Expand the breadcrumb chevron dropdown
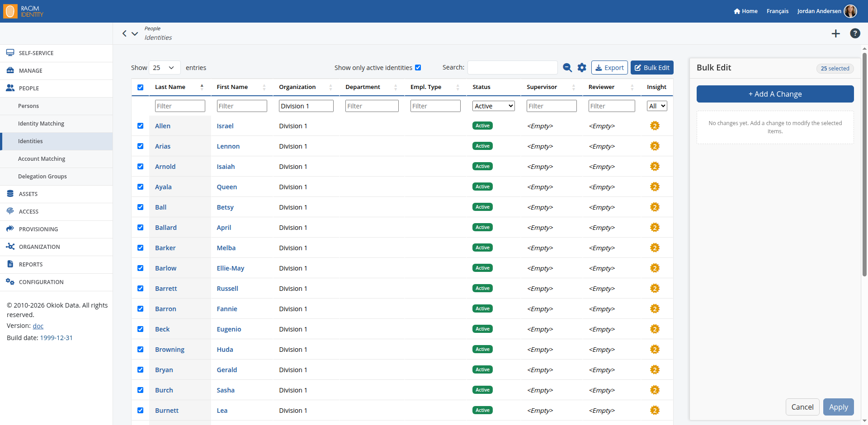The image size is (868, 425). (x=135, y=33)
